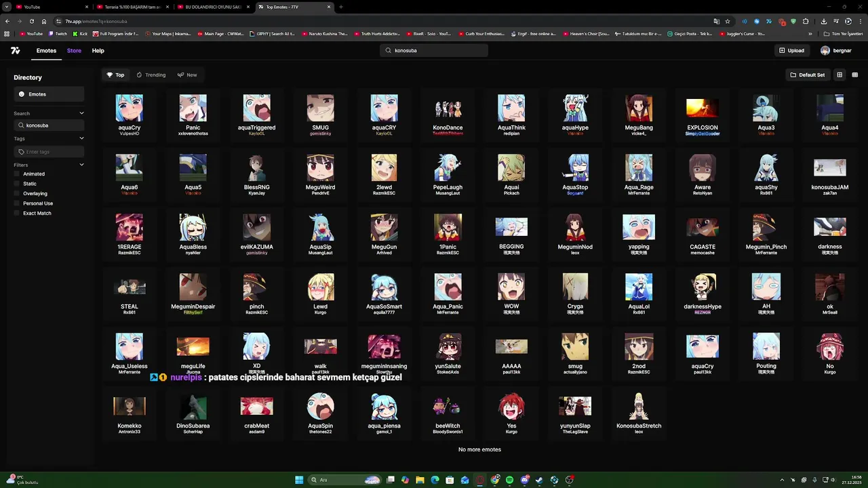Open the MeguminNod emote
868x488 pixels.
[575, 233]
